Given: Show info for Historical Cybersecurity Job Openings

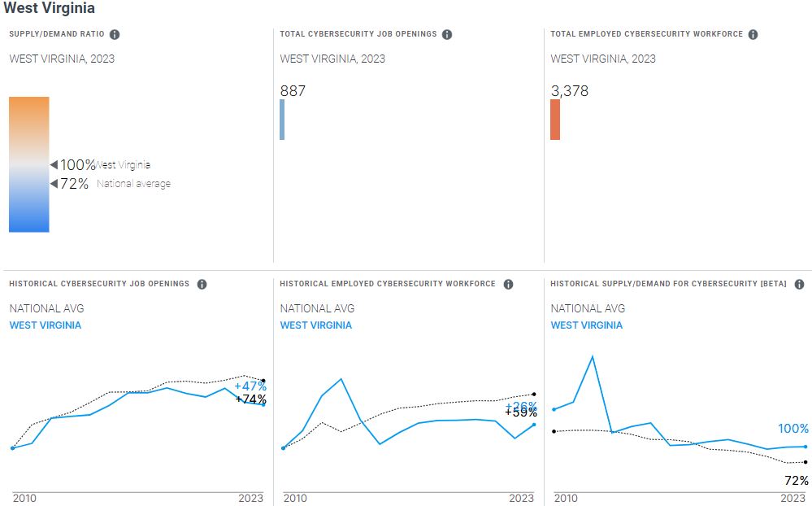Looking at the screenshot, I should click(x=202, y=284).
